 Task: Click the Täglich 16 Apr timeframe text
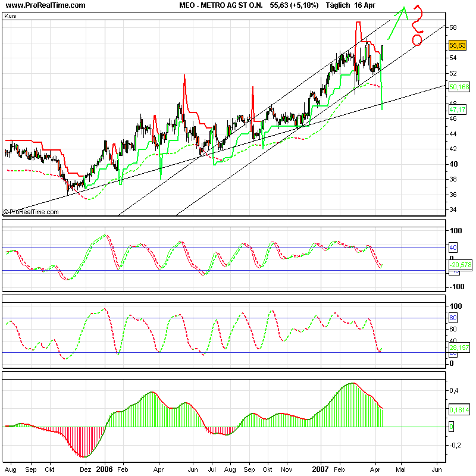(350, 5)
